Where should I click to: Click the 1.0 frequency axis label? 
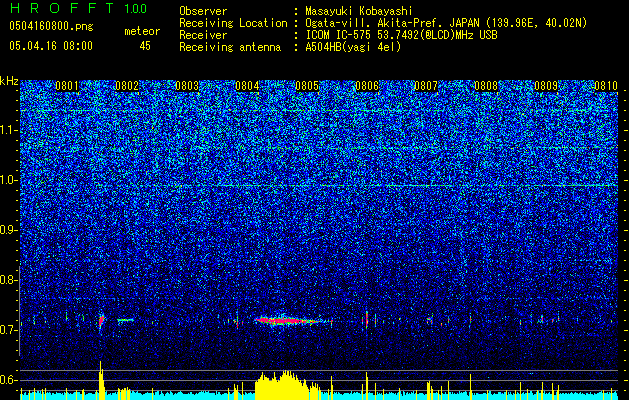[x=9, y=180]
